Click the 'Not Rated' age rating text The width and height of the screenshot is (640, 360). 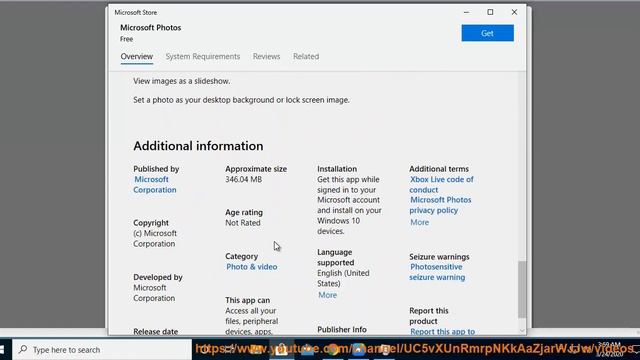[243, 223]
